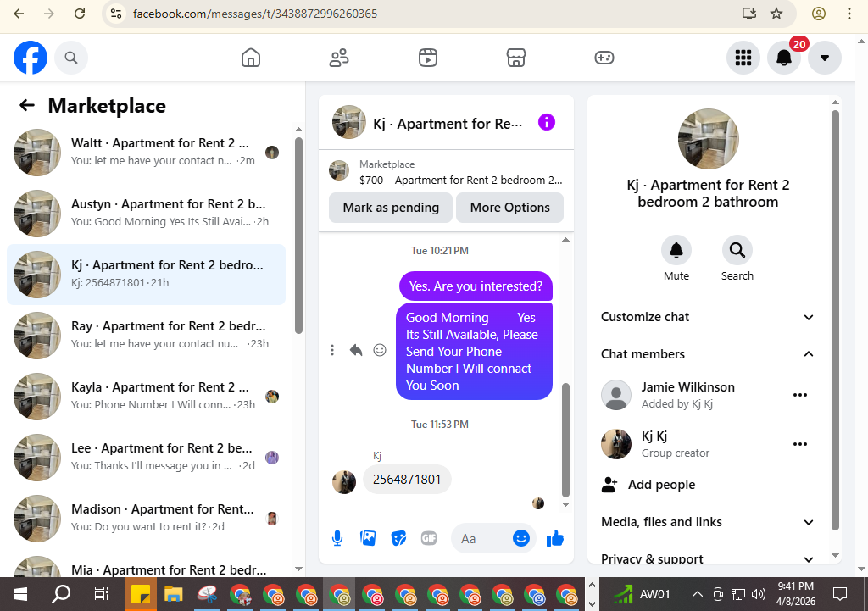
Task: Open File Explorer from taskbar
Action: click(x=173, y=594)
